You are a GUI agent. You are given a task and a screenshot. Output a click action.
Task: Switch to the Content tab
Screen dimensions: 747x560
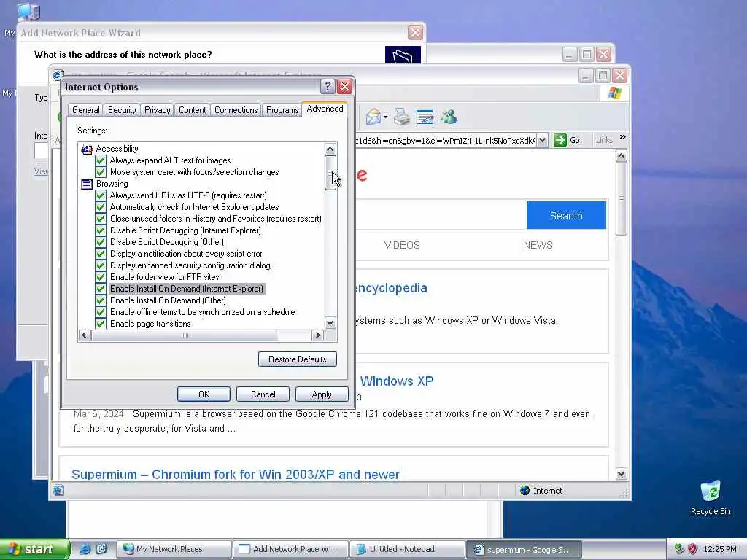[193, 110]
